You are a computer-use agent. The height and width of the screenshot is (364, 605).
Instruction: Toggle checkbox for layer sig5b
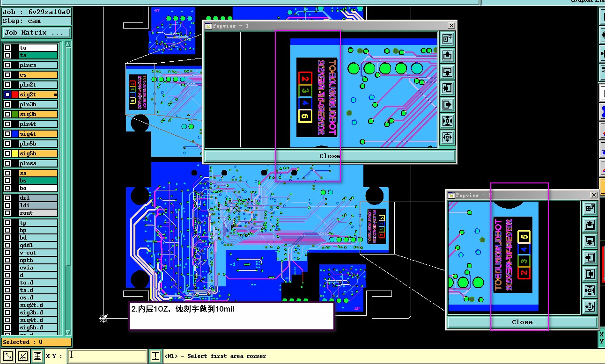[7, 153]
